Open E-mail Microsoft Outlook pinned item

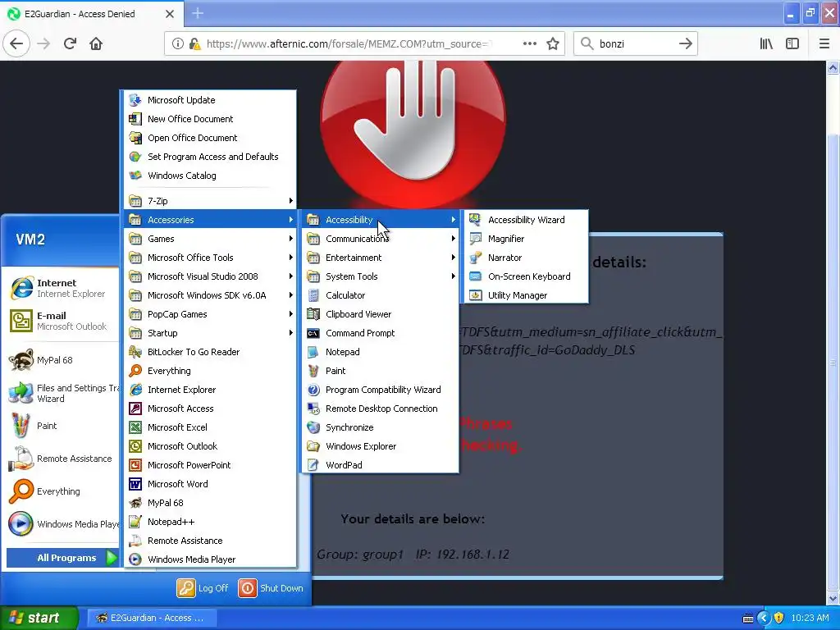click(x=62, y=321)
